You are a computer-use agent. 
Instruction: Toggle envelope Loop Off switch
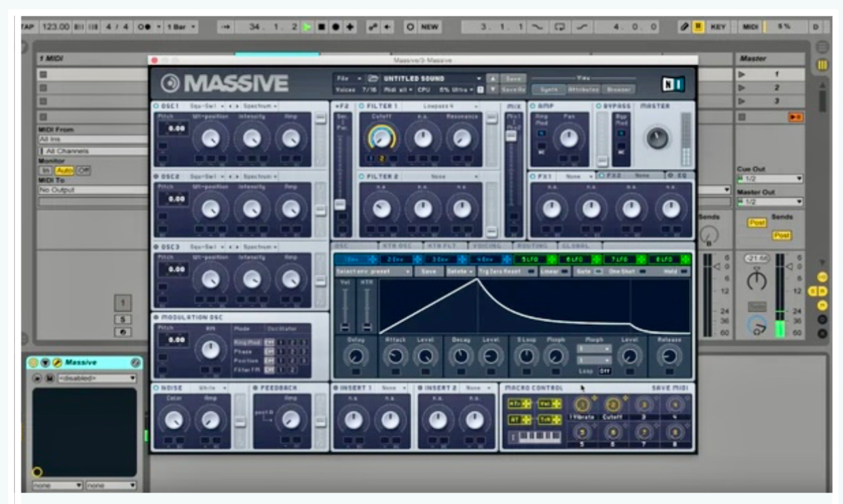(x=605, y=371)
